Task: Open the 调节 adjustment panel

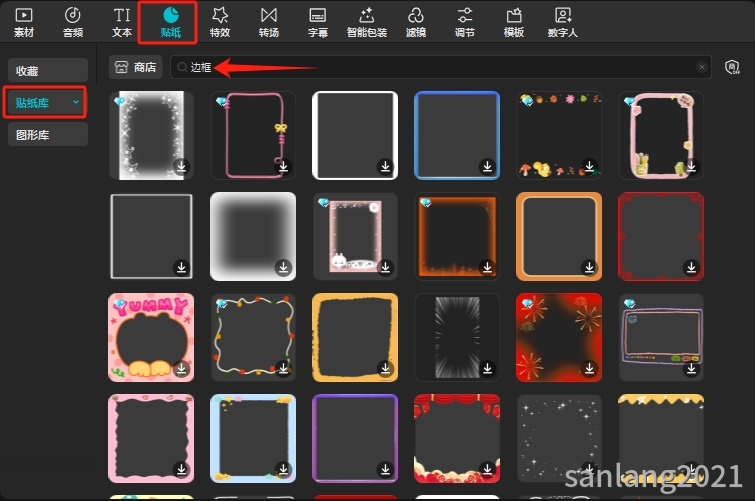Action: click(x=465, y=22)
